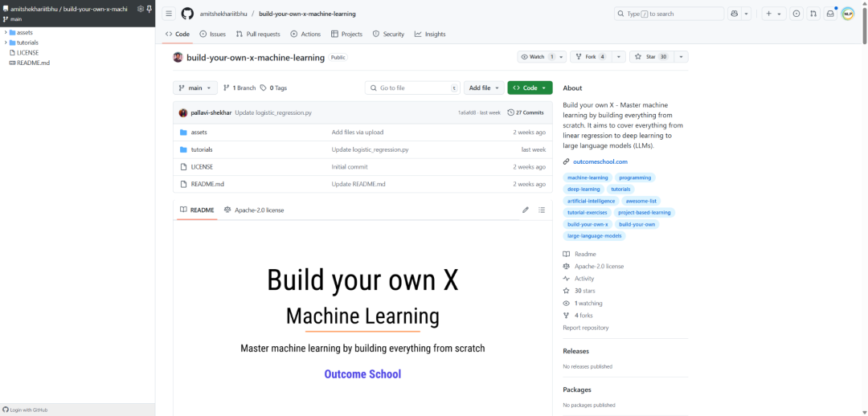Open the Create new plus dropdown

point(774,14)
